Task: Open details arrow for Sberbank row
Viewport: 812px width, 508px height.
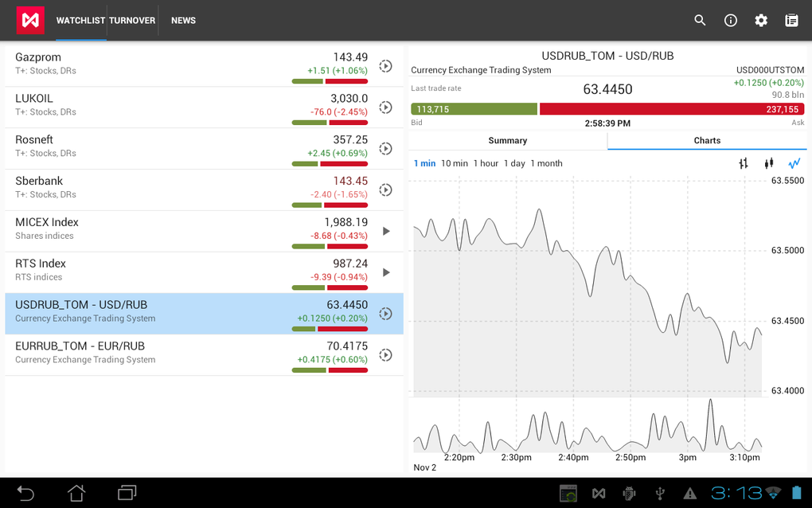Action: (x=385, y=190)
